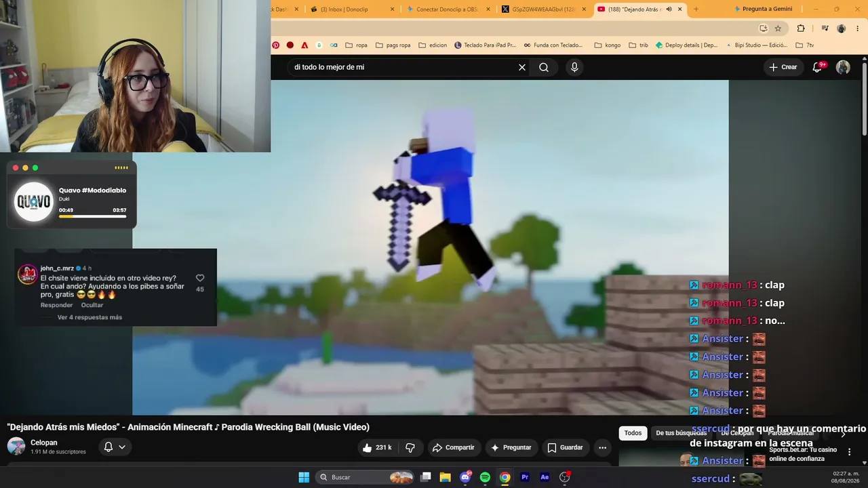Expand options for the Sports.bet.ar ad

(849, 452)
